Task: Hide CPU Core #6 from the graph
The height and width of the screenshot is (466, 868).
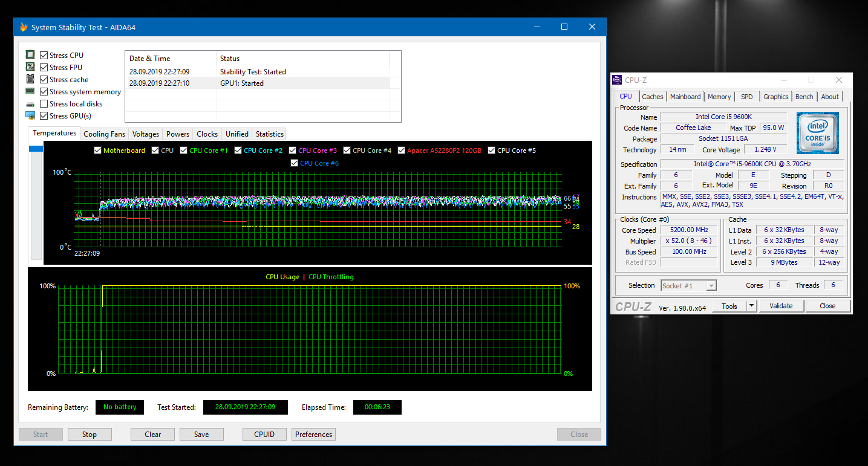Action: (295, 163)
